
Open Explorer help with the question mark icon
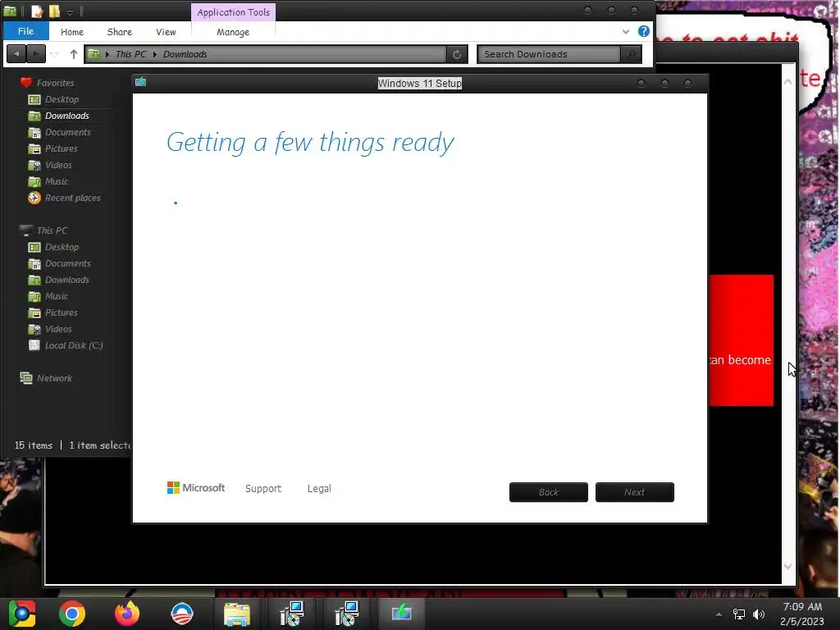pos(643,31)
